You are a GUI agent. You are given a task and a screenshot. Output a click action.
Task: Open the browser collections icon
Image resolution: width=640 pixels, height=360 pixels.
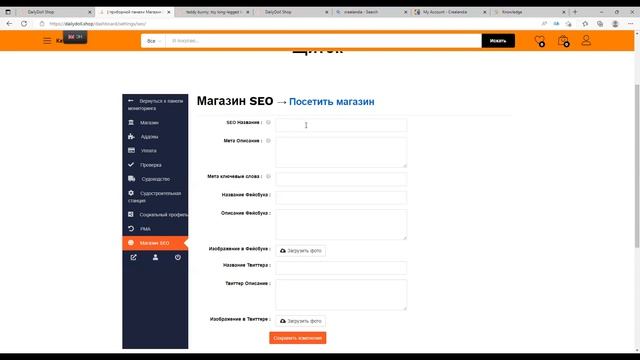tap(600, 24)
